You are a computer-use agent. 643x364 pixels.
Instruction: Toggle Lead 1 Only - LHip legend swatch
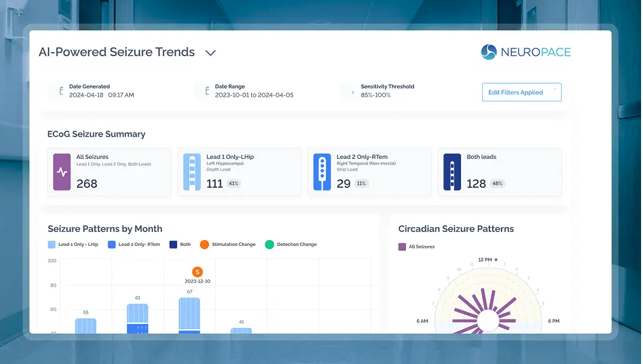click(x=52, y=245)
